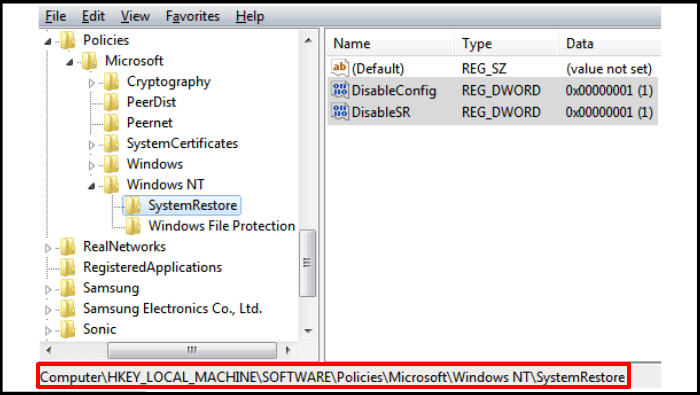Select the DisableConfig DWORD value icon

[340, 90]
